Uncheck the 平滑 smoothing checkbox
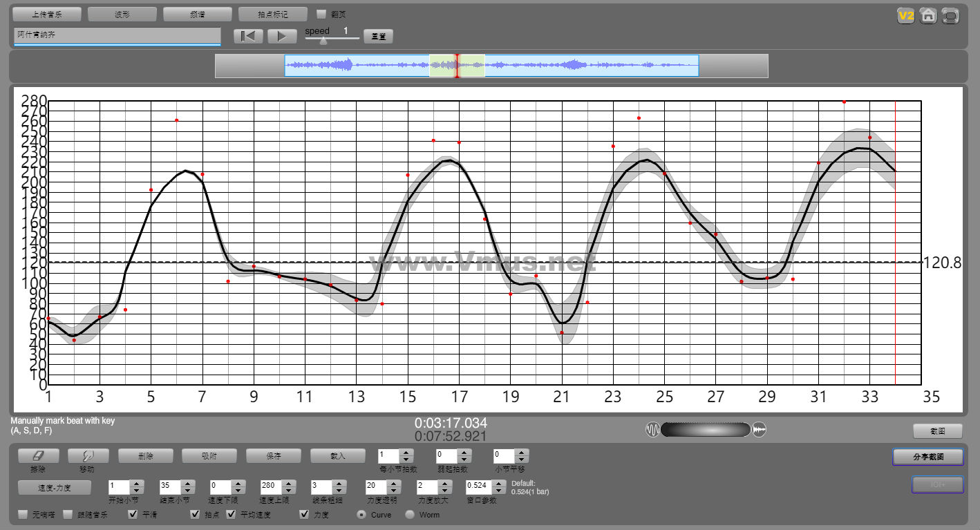 [133, 515]
